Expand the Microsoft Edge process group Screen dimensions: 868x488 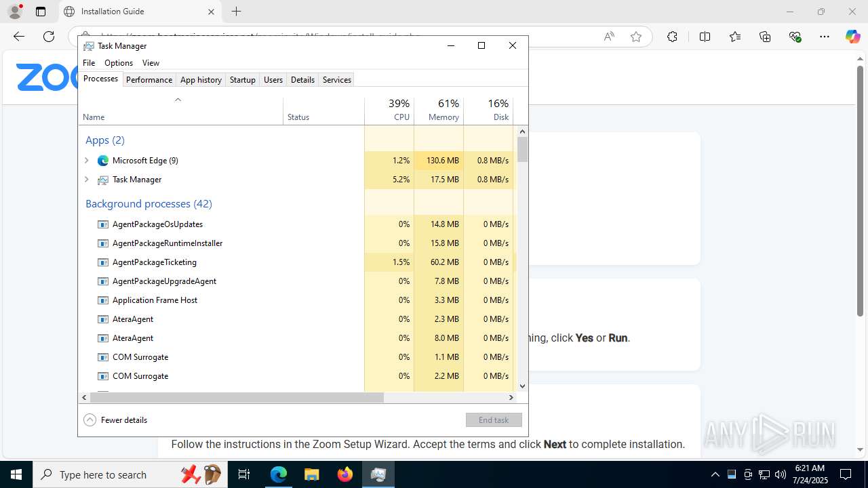click(x=86, y=161)
